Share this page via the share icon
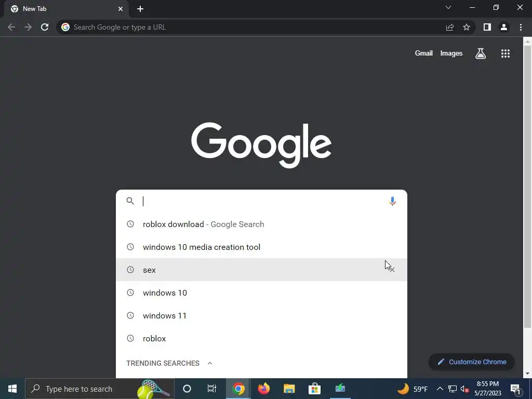532x399 pixels. (x=450, y=27)
